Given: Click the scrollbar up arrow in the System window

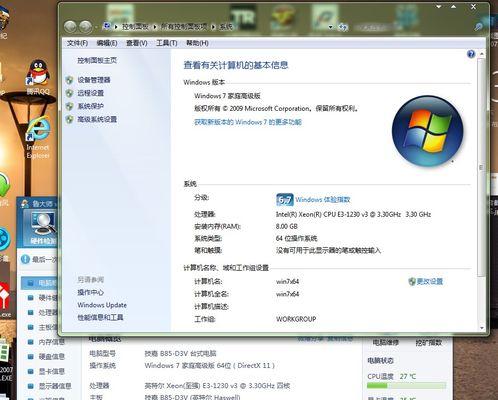Looking at the screenshot, I should point(481,53).
